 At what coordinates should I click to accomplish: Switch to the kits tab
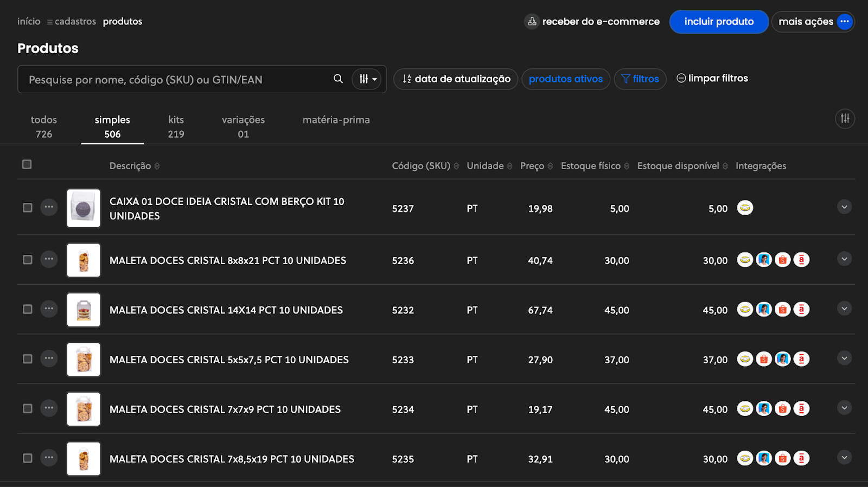coord(176,126)
